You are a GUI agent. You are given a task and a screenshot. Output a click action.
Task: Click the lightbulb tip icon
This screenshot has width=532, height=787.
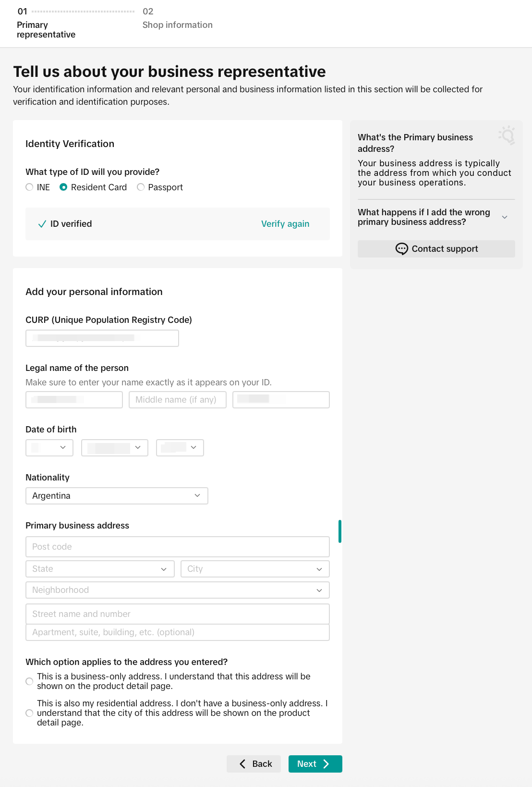pyautogui.click(x=507, y=135)
